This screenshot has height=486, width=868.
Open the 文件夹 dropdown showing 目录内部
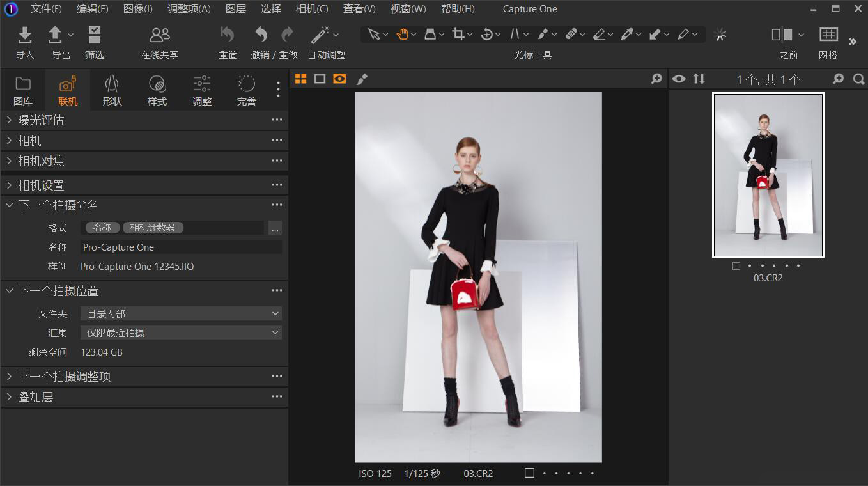point(181,313)
